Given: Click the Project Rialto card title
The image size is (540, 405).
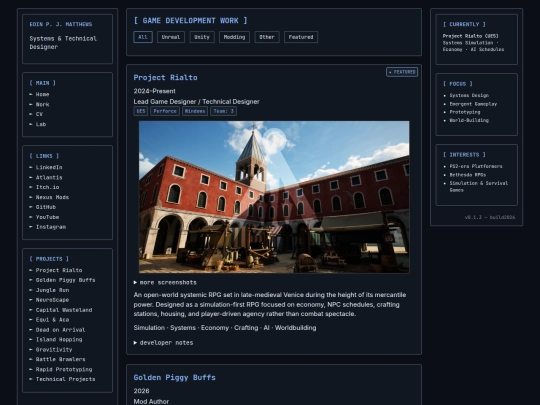Looking at the screenshot, I should 165,77.
